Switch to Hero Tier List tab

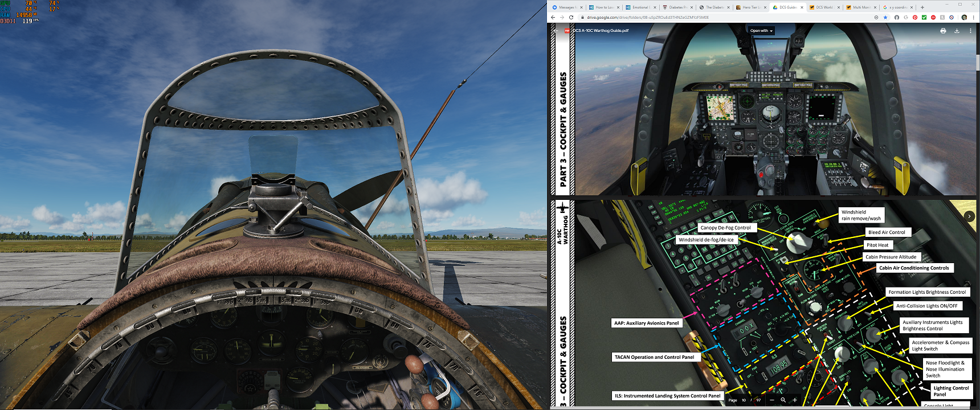coord(751,7)
